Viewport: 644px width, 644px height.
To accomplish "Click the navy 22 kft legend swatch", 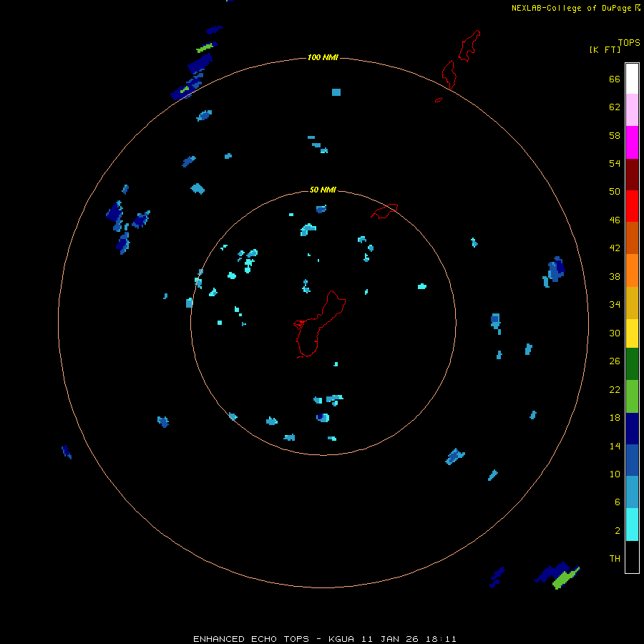I will pyautogui.click(x=632, y=429).
